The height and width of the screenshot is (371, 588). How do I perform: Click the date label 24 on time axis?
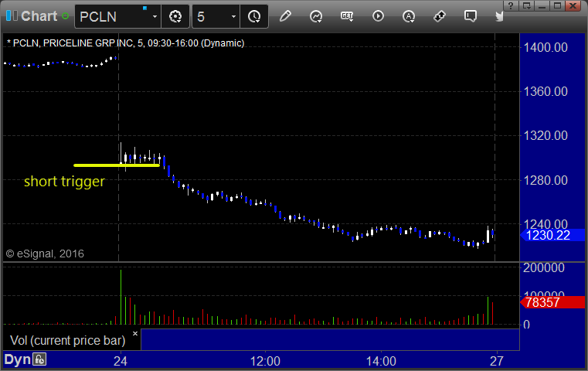coord(121,361)
